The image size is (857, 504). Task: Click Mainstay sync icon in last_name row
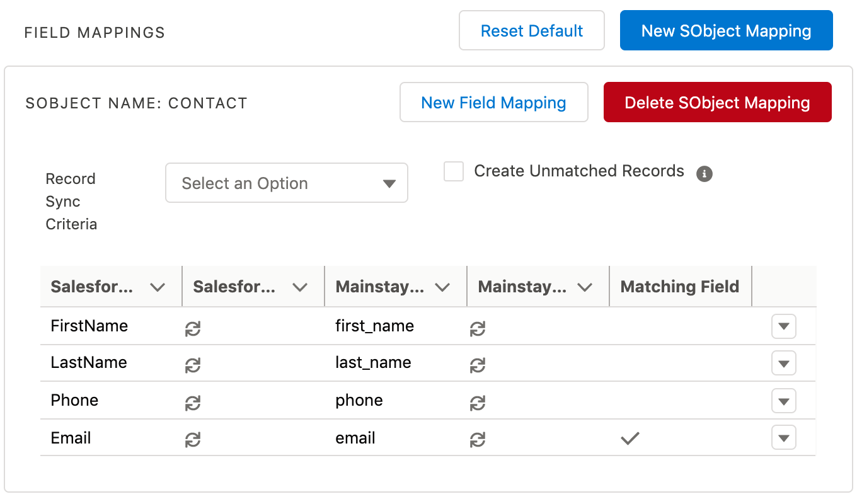coord(478,365)
